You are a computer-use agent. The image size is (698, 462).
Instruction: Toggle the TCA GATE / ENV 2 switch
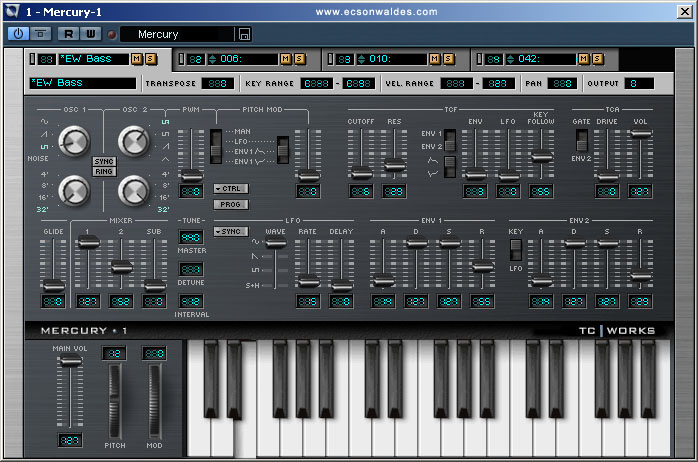pos(581,140)
